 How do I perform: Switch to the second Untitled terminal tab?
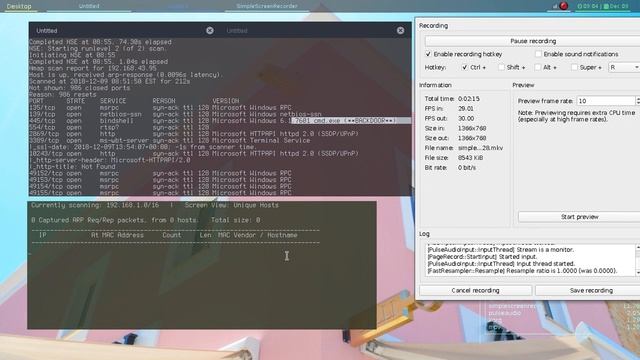(237, 31)
